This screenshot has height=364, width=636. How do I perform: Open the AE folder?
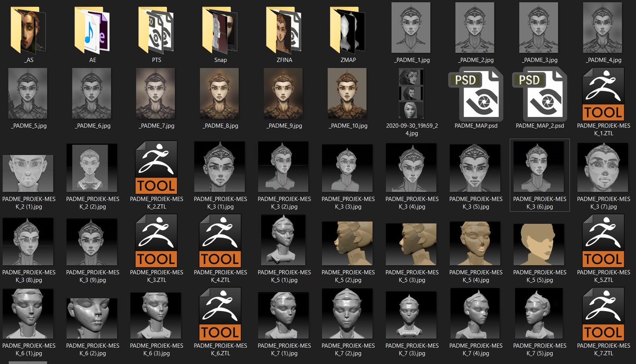click(x=92, y=30)
